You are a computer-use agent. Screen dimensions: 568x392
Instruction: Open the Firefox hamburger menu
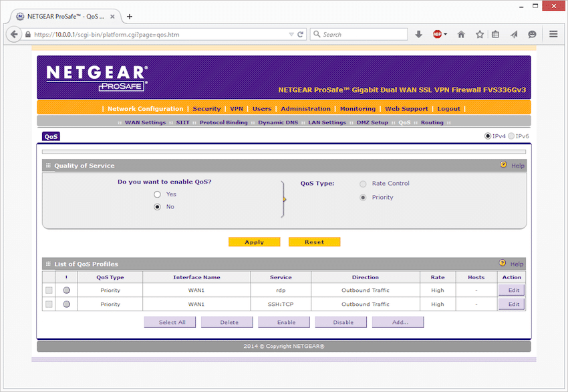[553, 34]
